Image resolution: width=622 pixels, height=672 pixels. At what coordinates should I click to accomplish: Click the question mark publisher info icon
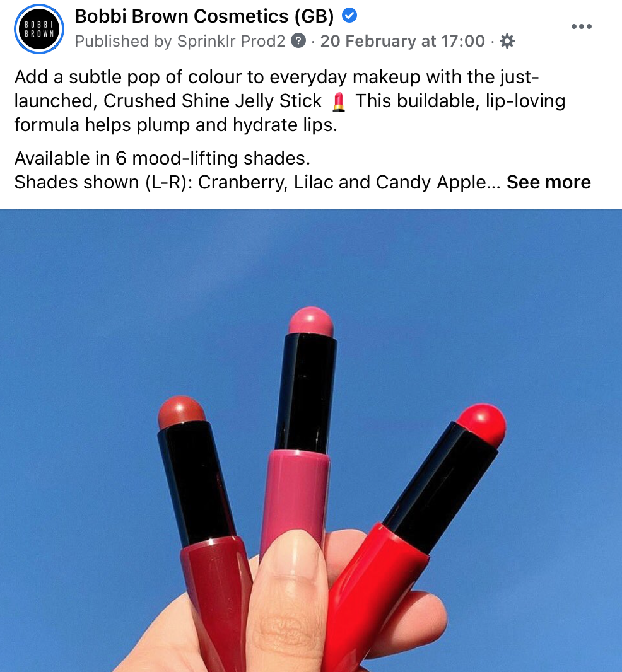click(x=298, y=41)
